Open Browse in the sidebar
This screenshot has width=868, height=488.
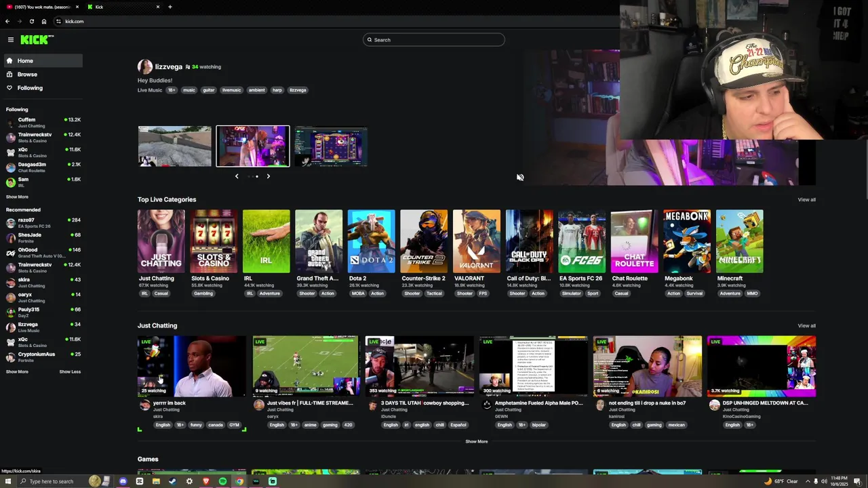tap(43, 75)
